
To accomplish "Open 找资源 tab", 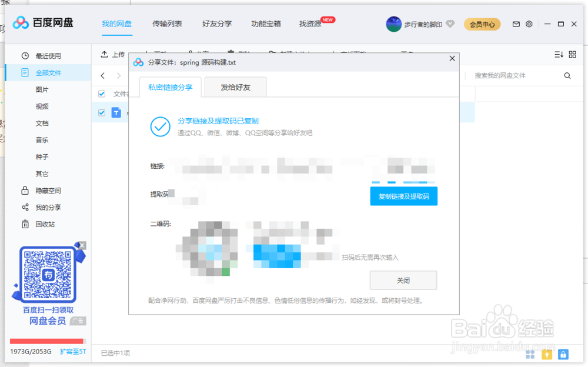I will 310,24.
